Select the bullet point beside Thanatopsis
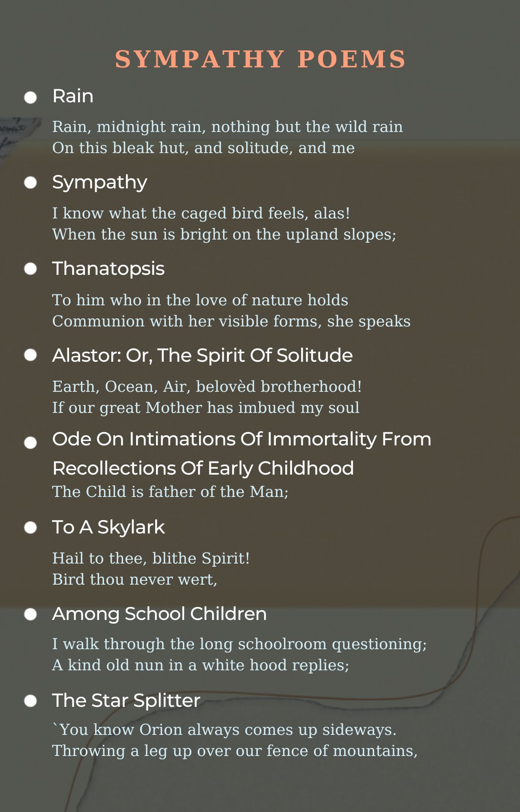520x812 pixels. pos(30,269)
